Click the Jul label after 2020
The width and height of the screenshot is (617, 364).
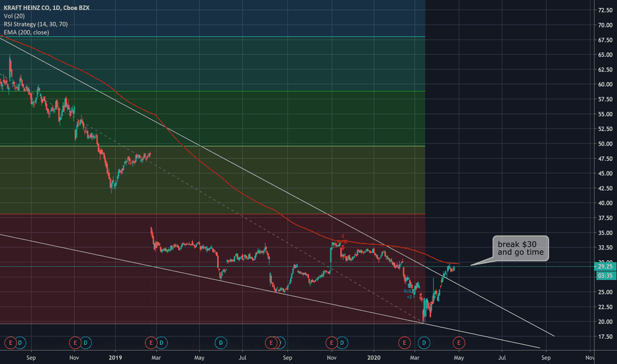click(x=502, y=357)
